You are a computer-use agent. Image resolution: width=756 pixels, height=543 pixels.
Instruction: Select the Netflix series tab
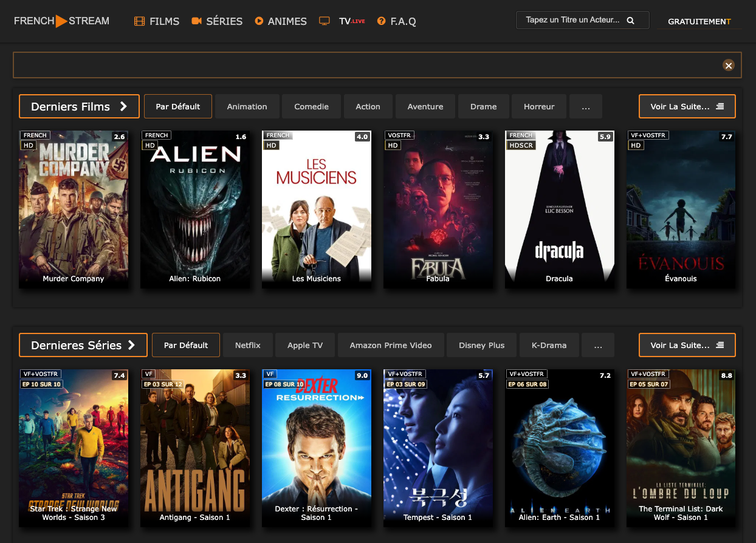point(247,345)
